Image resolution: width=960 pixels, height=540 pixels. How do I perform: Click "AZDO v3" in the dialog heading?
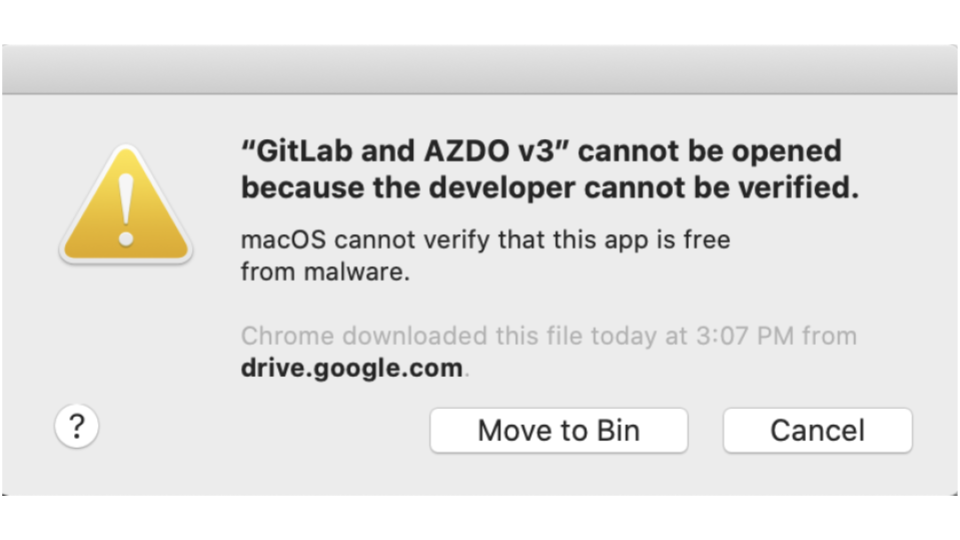tap(489, 151)
